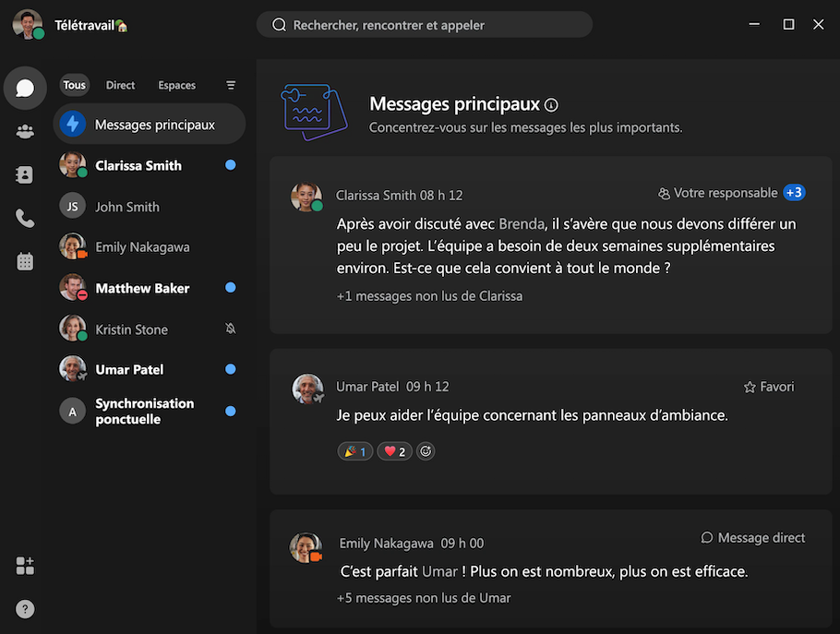
Task: Open +1 messages non lus de Clarissa
Action: point(429,296)
